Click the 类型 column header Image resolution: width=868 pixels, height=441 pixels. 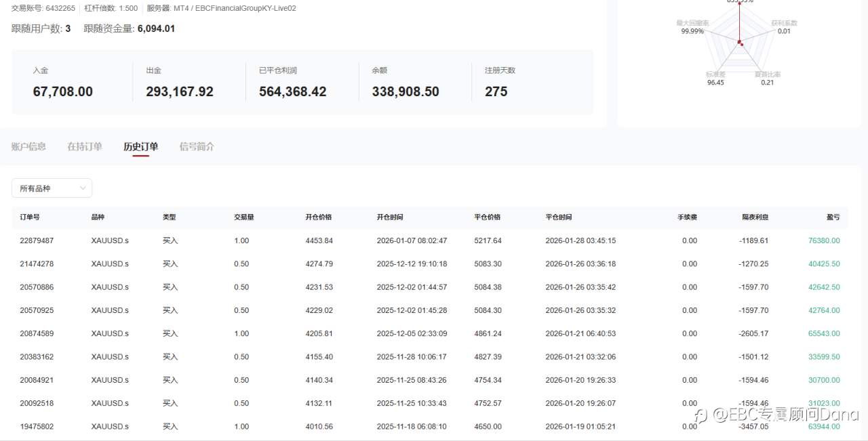[170, 217]
